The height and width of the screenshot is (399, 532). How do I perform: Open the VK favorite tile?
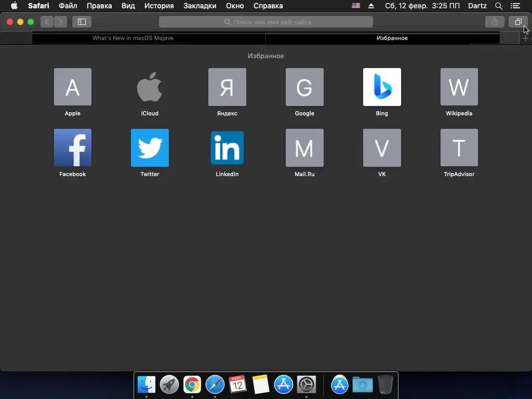[x=382, y=148]
